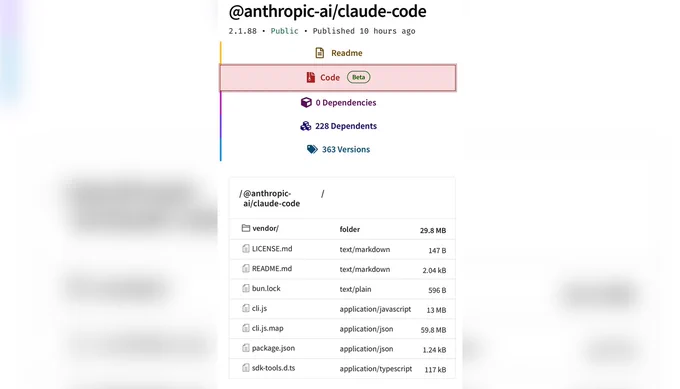Click the Versions tags icon
Screen dimensions: 680x389
coord(312,149)
